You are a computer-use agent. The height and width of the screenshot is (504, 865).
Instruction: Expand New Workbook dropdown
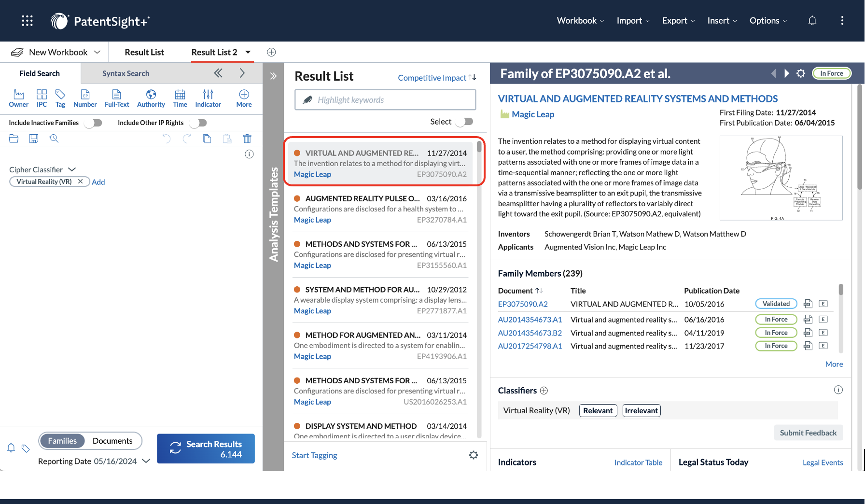pyautogui.click(x=97, y=52)
